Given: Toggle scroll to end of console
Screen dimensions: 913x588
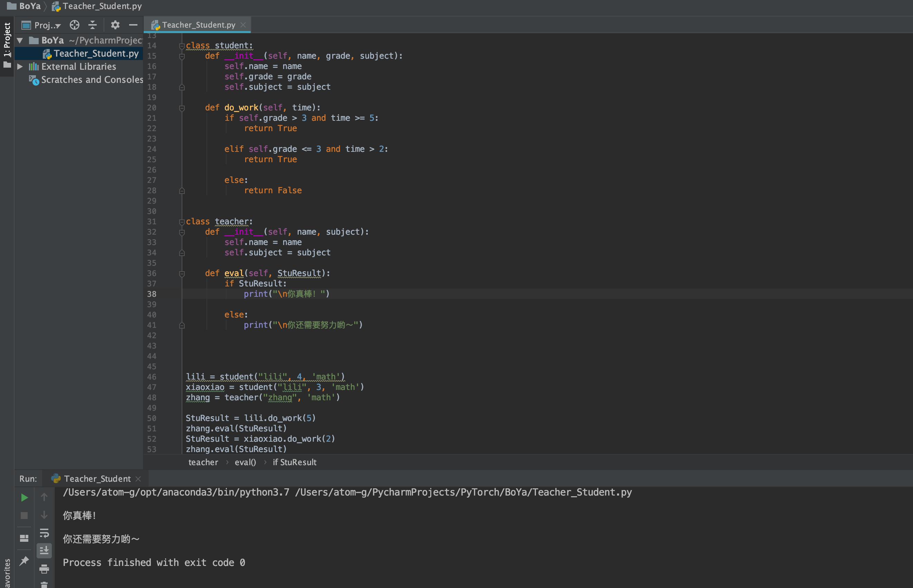Looking at the screenshot, I should tap(44, 551).
